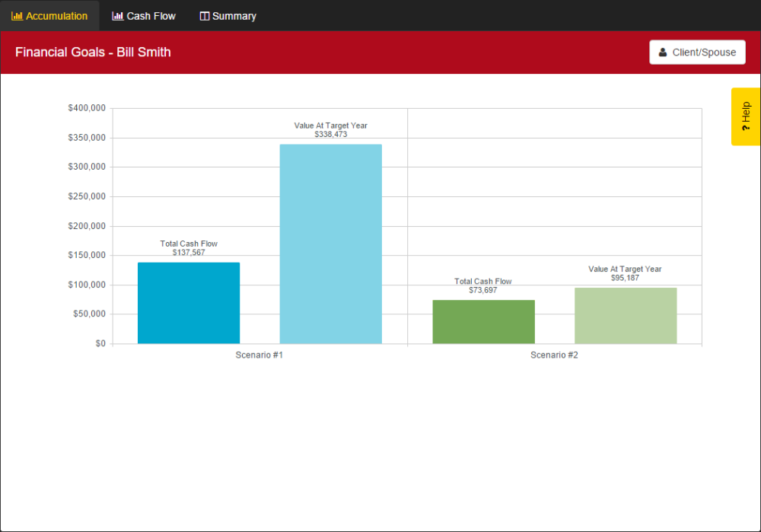Switch to the Cash Flow tab
Image resolution: width=761 pixels, height=532 pixels.
pyautogui.click(x=144, y=15)
